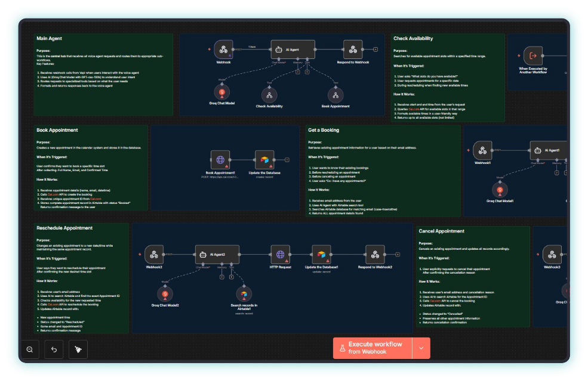The image size is (588, 381).
Task: Open the Update the Database Airtable node
Action: (x=263, y=160)
